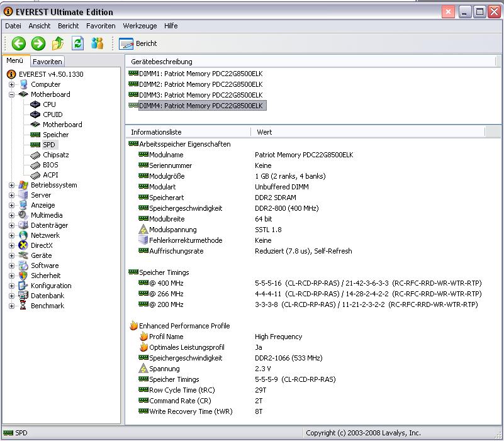Click the DirectX icon in tree
Viewport: 504px width, 441px height.
coord(23,245)
